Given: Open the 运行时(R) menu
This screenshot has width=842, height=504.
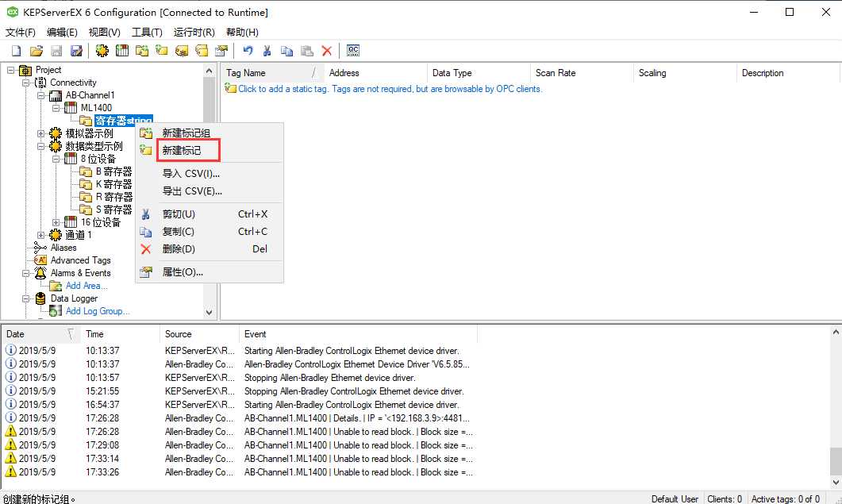Looking at the screenshot, I should (x=194, y=33).
